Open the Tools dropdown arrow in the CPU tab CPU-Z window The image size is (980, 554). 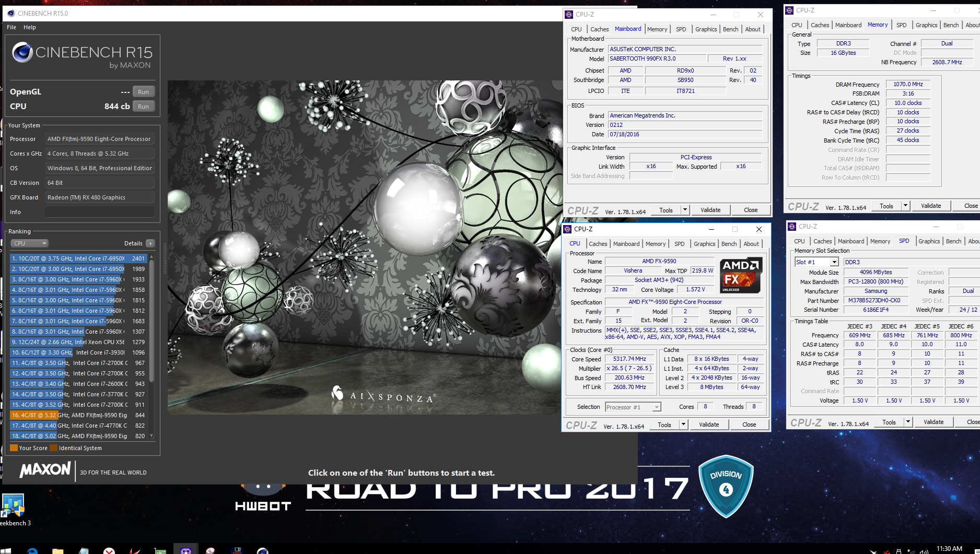pos(683,425)
